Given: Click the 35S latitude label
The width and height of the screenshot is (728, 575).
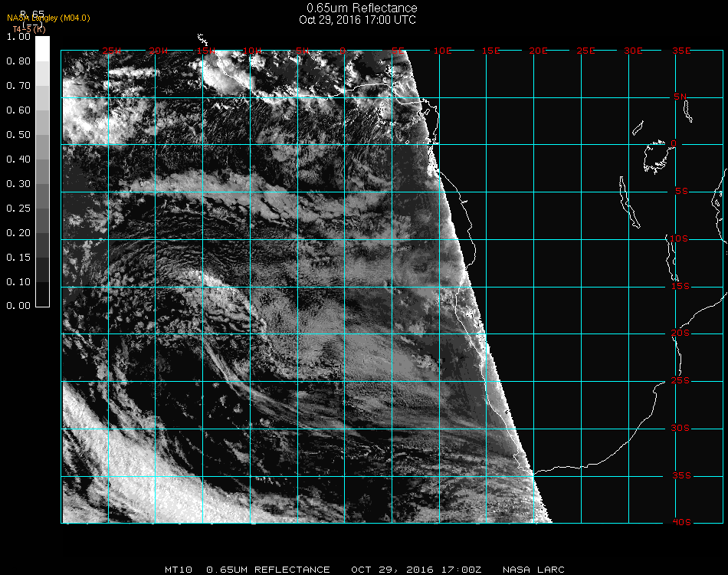Looking at the screenshot, I should 681,475.
